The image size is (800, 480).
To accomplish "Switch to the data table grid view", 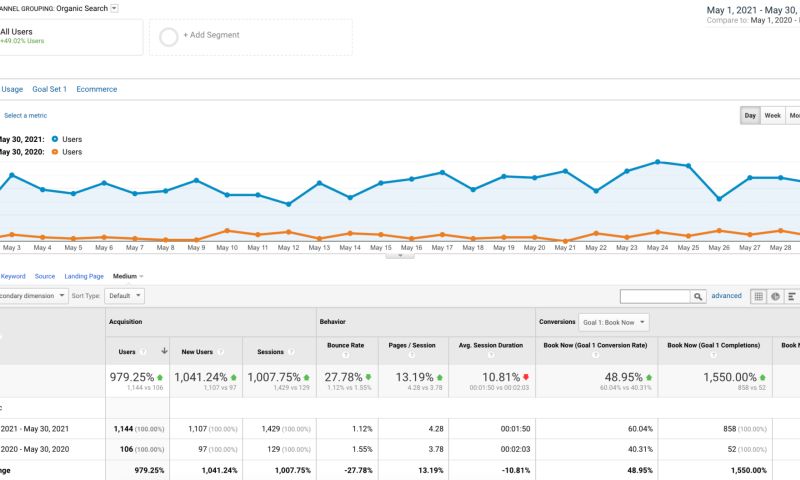I will click(759, 297).
